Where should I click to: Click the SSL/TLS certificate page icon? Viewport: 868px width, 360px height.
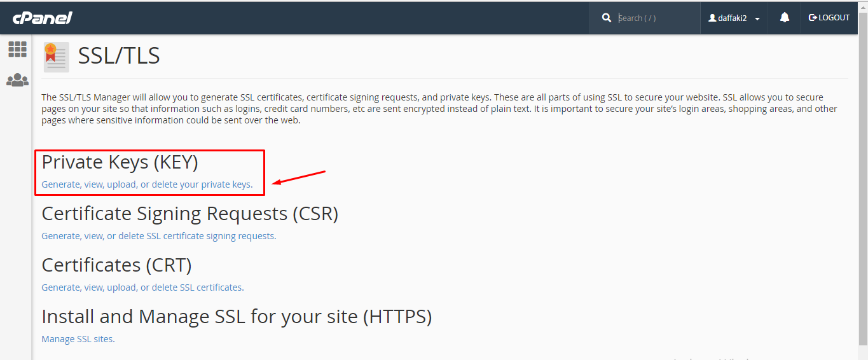click(x=56, y=57)
